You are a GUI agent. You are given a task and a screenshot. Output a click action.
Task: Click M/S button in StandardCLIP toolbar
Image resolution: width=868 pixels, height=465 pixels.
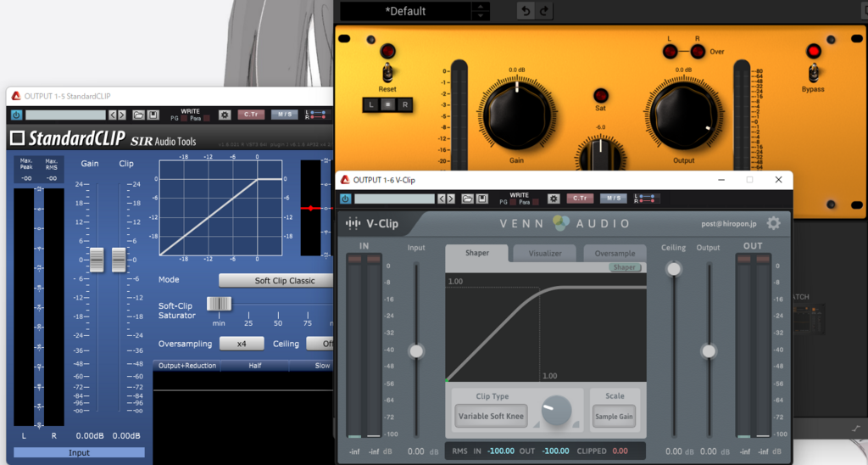pos(285,115)
